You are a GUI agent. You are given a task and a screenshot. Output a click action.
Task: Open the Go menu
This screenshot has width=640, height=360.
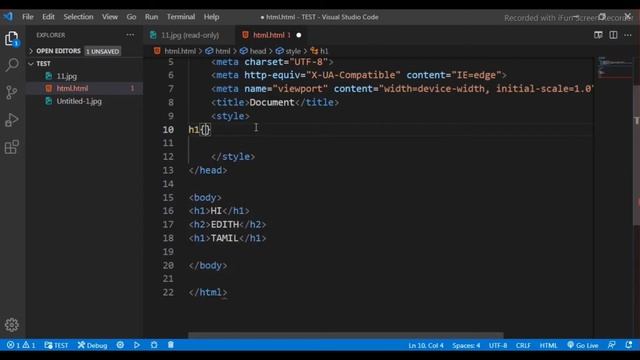131,17
